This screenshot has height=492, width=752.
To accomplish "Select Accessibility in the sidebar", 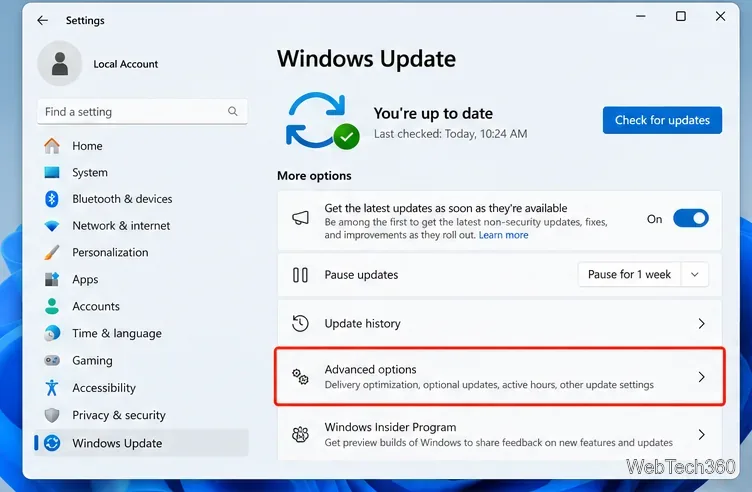I will click(142, 387).
